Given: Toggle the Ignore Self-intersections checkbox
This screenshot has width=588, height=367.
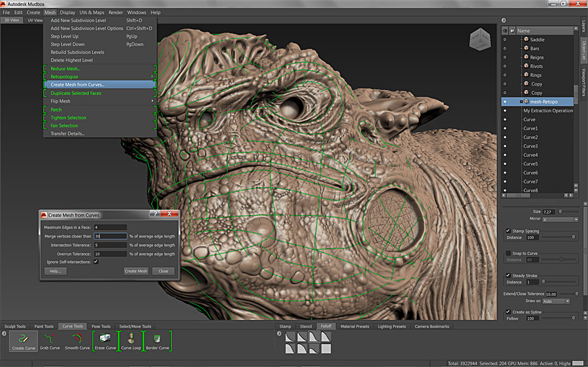Looking at the screenshot, I should (x=96, y=262).
